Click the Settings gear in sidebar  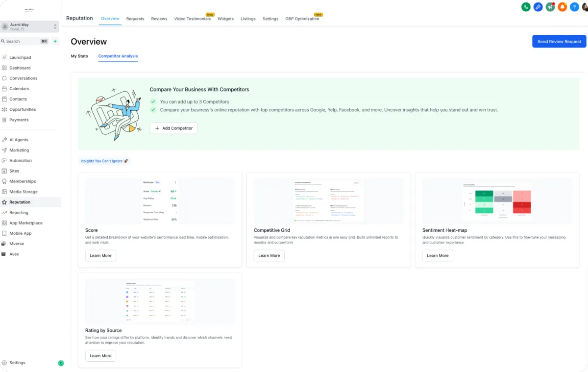18,363
